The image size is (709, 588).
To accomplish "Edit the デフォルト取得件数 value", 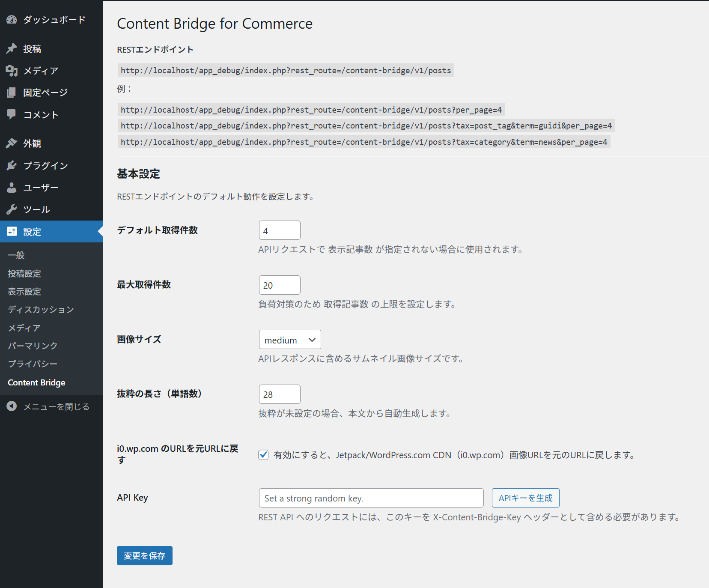I will point(279,230).
